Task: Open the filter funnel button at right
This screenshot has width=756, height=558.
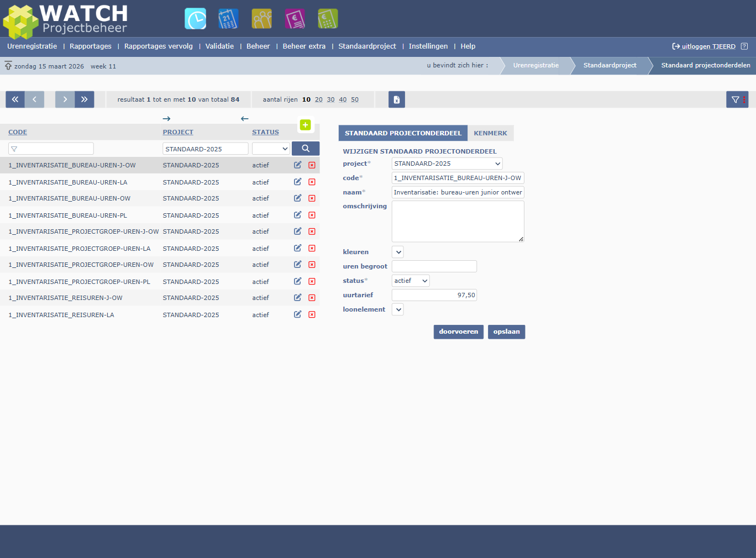Action: [x=737, y=99]
